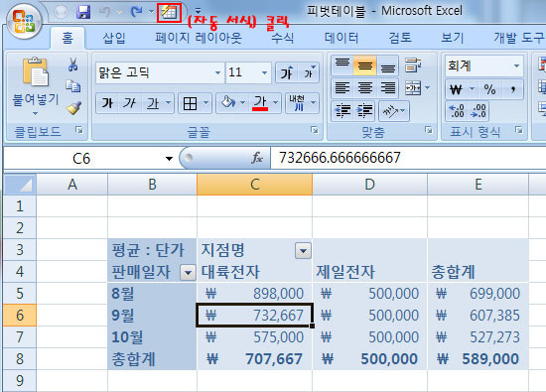Click the Cut scissors icon
Screen dimensions: 546x392
click(x=72, y=65)
